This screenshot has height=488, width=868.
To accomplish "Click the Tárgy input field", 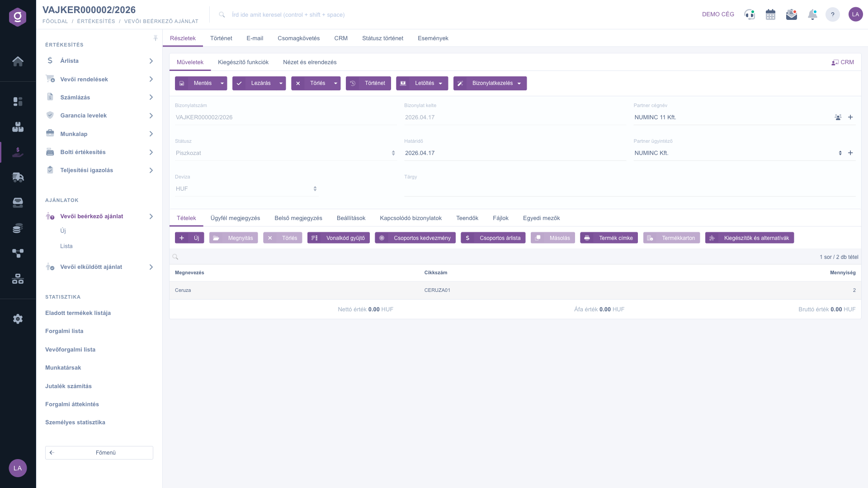I will click(x=629, y=189).
